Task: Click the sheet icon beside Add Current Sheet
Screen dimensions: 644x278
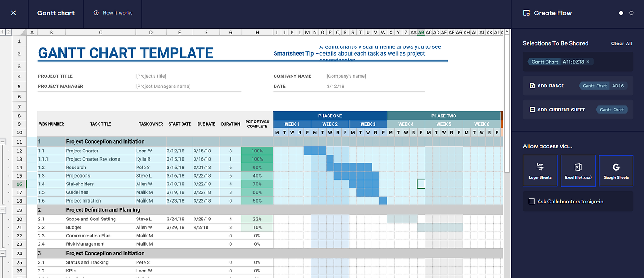Action: coord(532,110)
